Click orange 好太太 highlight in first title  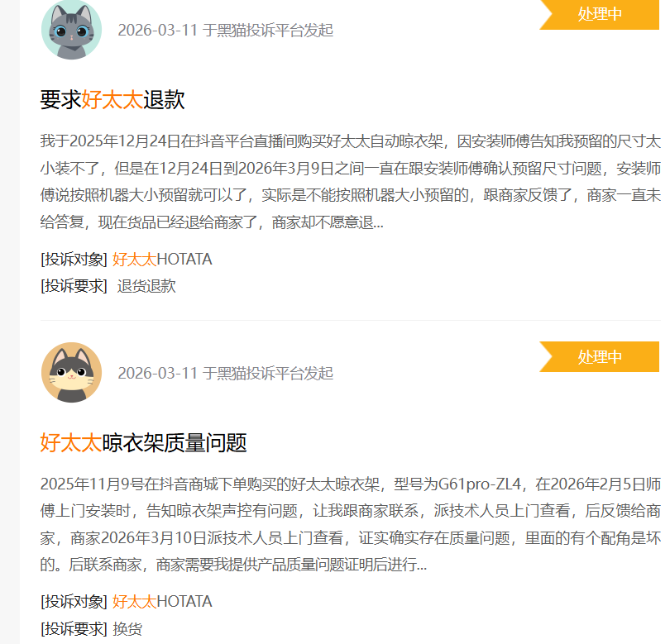[x=112, y=99]
